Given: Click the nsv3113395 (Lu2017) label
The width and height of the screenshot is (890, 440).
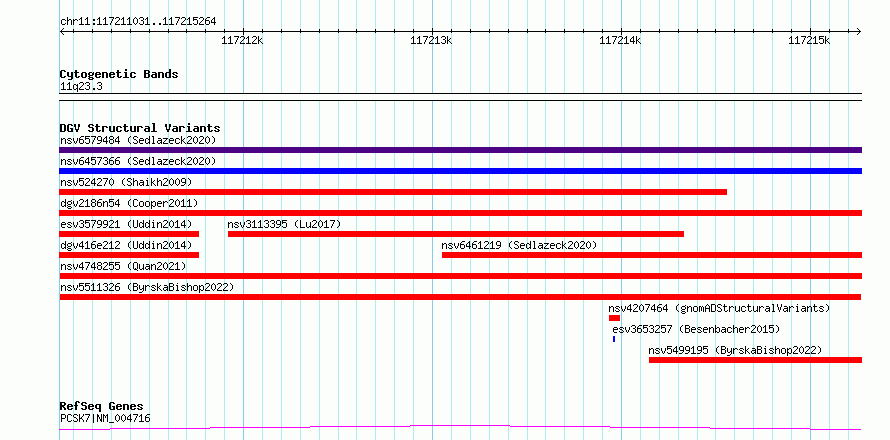Looking at the screenshot, I should point(284,224).
